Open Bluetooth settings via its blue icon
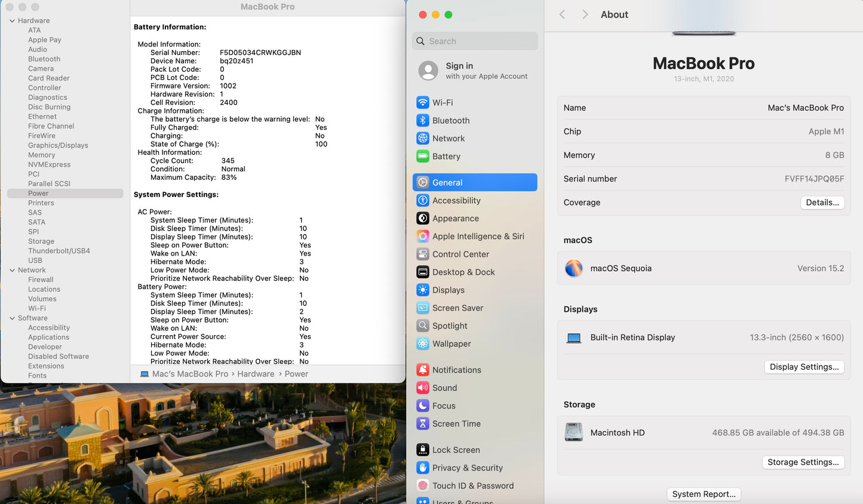This screenshot has width=863, height=504. [x=423, y=121]
